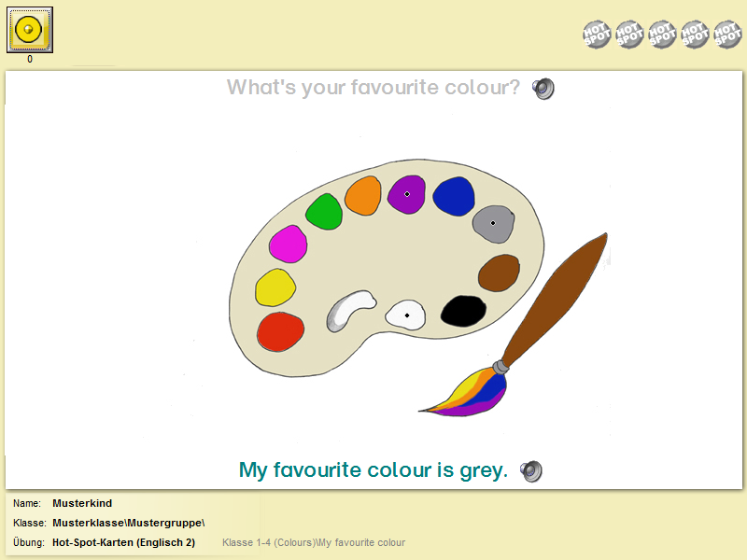Click the yellow paint blob
This screenshot has height=560, width=747.
click(275, 287)
